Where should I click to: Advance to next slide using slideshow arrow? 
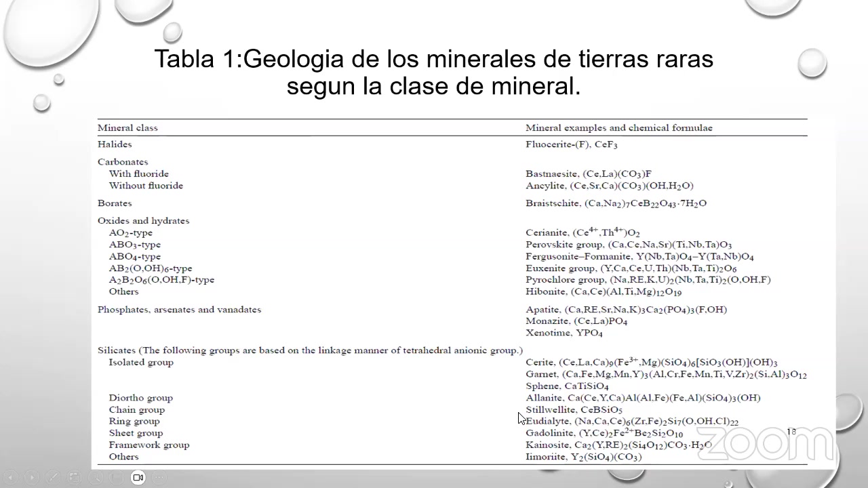(x=32, y=477)
